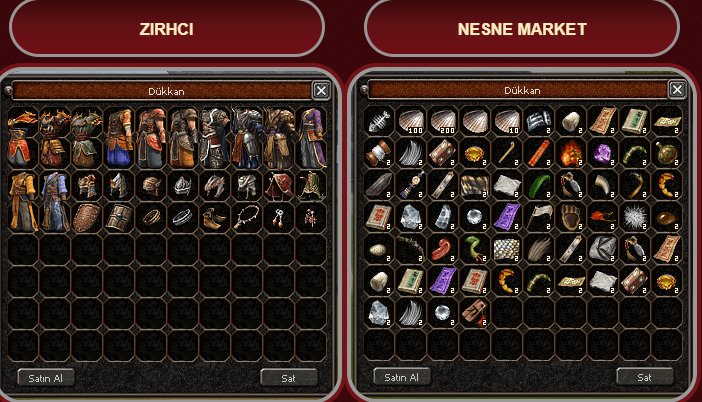The width and height of the screenshot is (702, 402).
Task: Select the golden bracelet item
Action: [151, 218]
